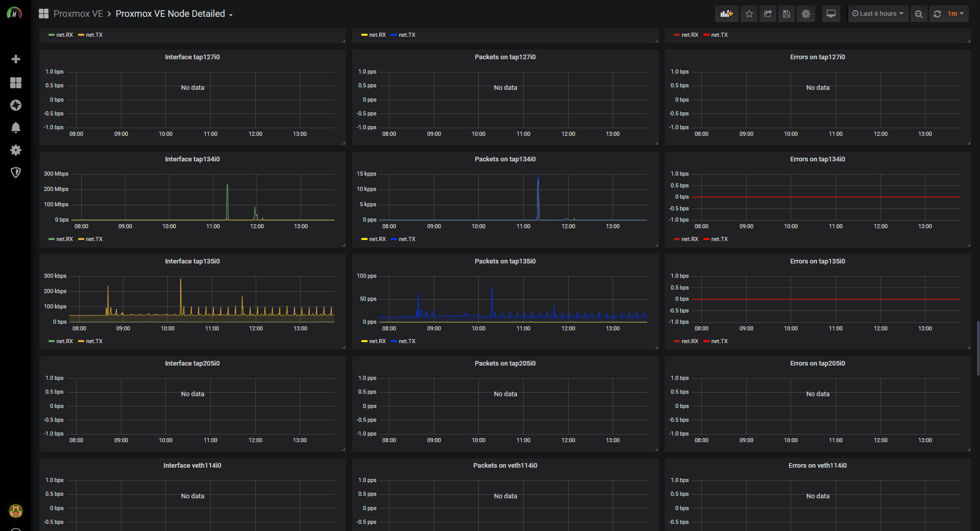Open the Share dashboard icon

tap(768, 14)
